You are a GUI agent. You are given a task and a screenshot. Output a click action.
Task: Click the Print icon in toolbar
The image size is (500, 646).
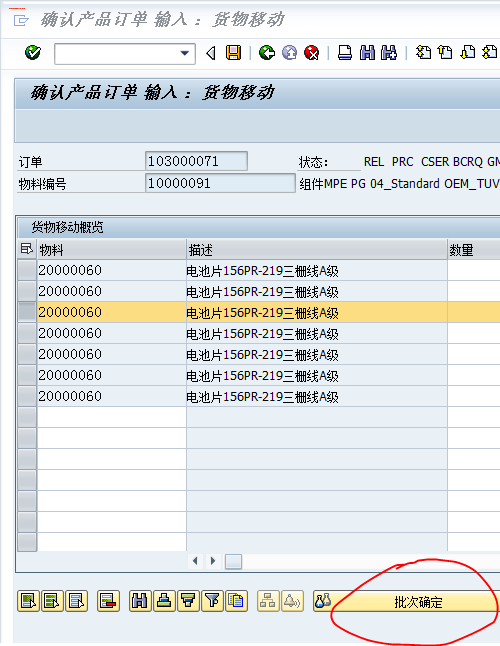[x=345, y=53]
